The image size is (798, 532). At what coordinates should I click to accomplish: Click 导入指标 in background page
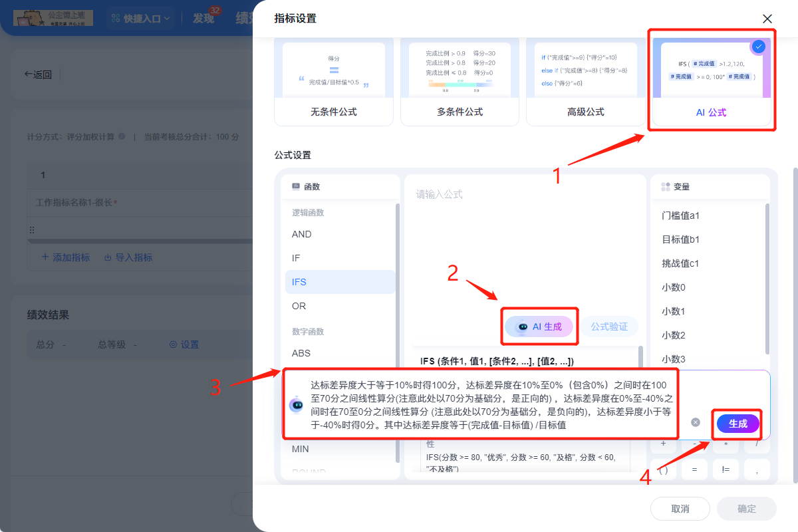click(x=128, y=257)
